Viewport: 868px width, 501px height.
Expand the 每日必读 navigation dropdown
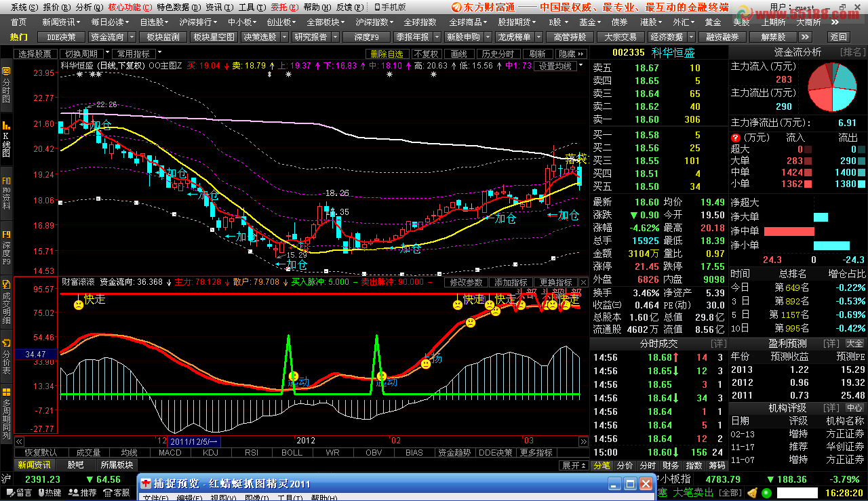click(129, 22)
